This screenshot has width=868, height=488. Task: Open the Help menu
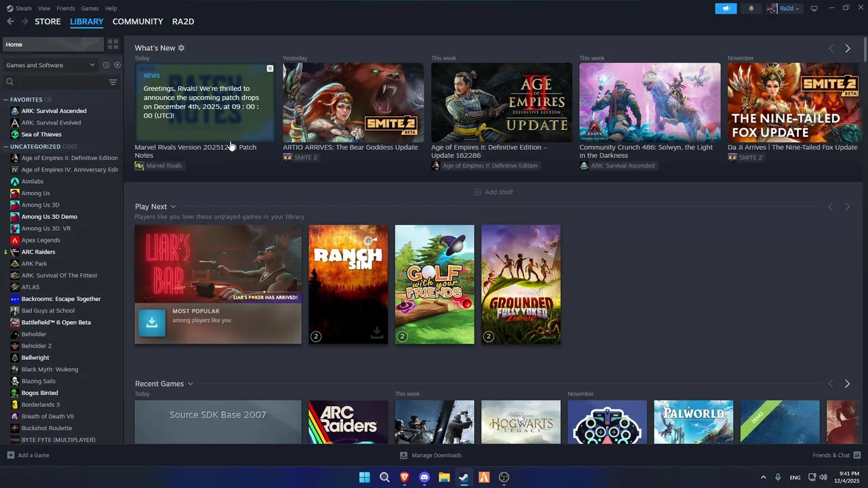pyautogui.click(x=111, y=8)
